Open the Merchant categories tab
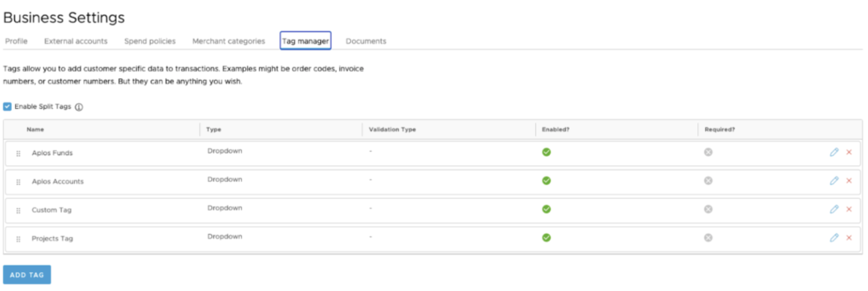868x291 pixels. coord(228,41)
